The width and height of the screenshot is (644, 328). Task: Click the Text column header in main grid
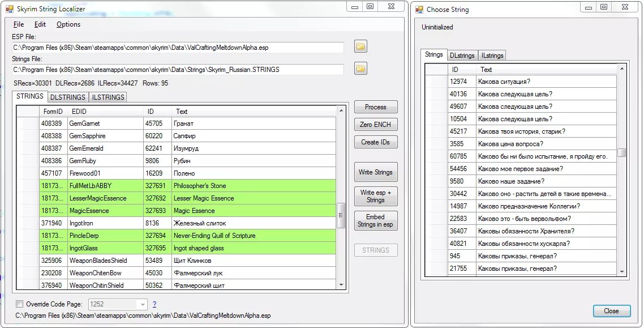click(x=254, y=112)
